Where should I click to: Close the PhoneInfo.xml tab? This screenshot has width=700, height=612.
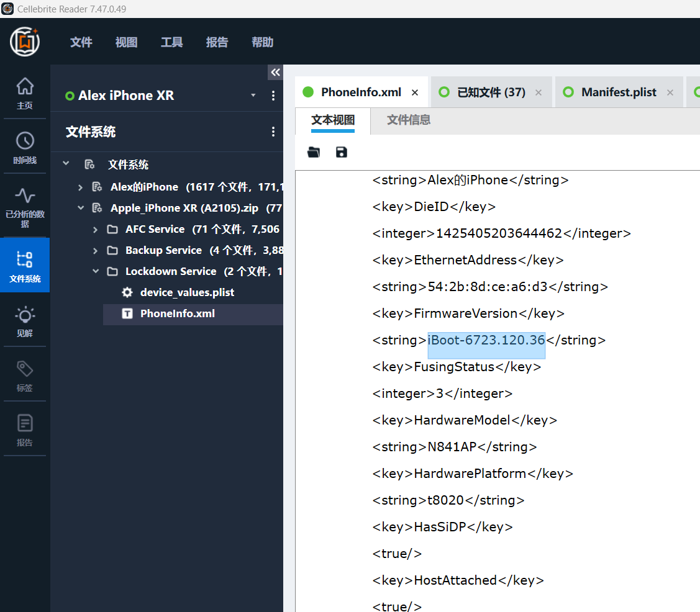coord(415,92)
